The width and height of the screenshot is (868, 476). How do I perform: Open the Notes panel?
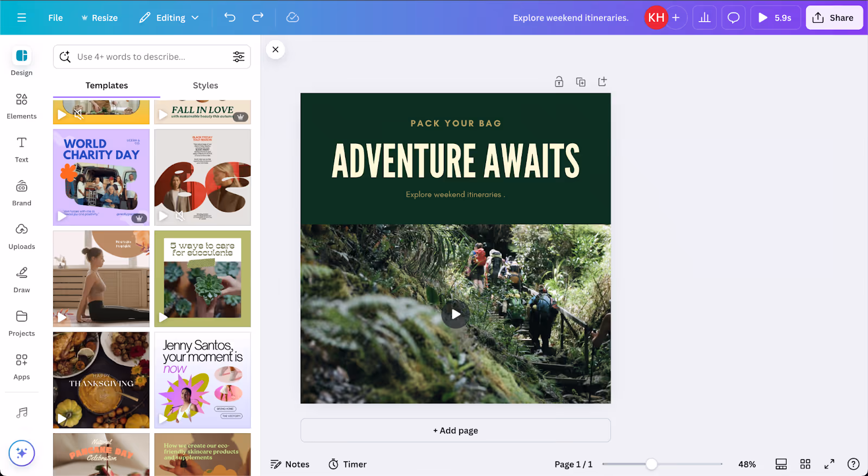tap(290, 464)
